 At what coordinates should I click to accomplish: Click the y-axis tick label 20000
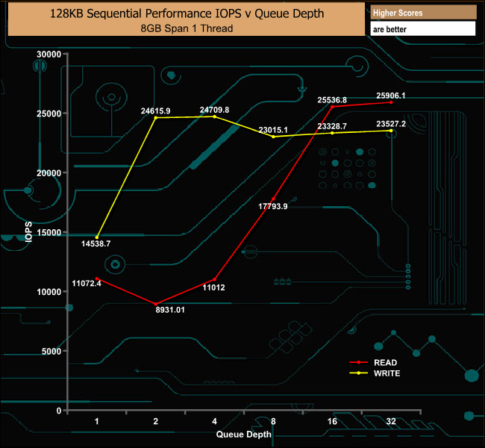(x=48, y=173)
